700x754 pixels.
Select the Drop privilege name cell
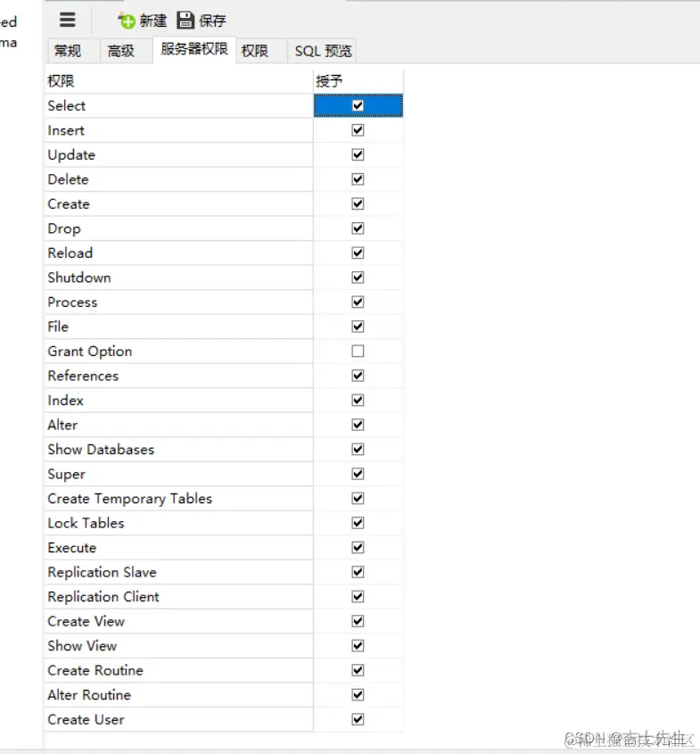178,228
